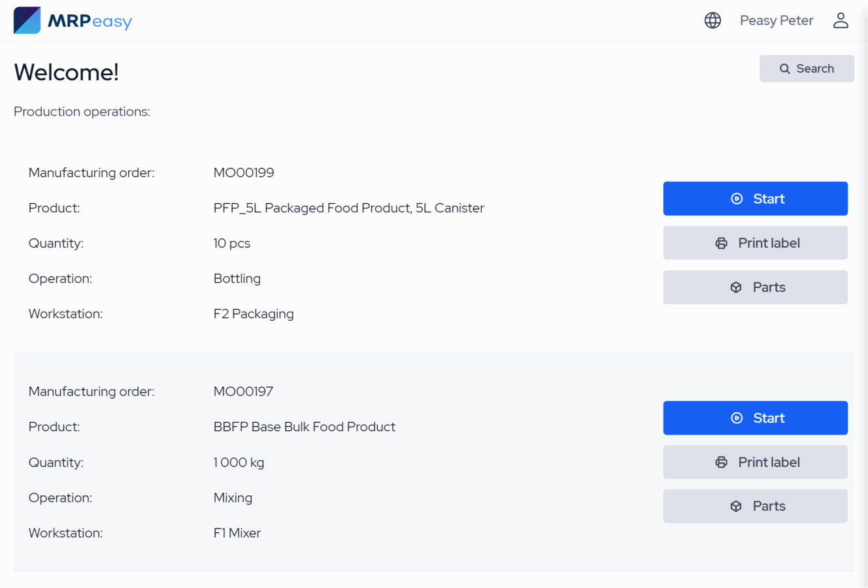Click the box icon on MO00197's Parts button
868x588 pixels.
point(736,506)
